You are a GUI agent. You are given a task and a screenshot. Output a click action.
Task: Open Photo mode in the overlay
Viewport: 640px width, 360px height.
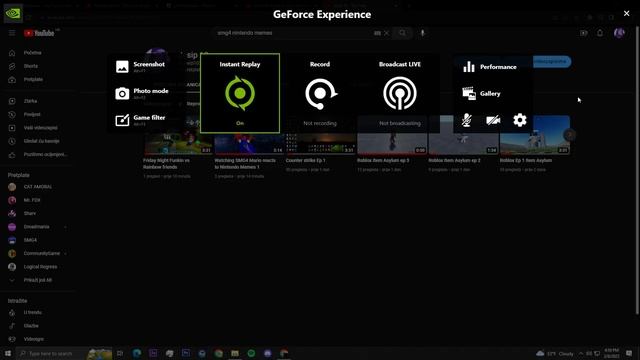(x=142, y=93)
